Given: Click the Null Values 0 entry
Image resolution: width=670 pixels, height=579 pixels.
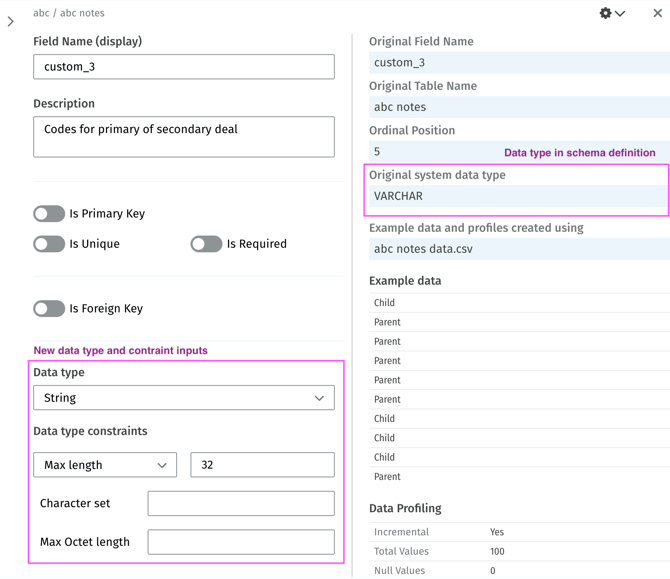Looking at the screenshot, I should click(519, 571).
